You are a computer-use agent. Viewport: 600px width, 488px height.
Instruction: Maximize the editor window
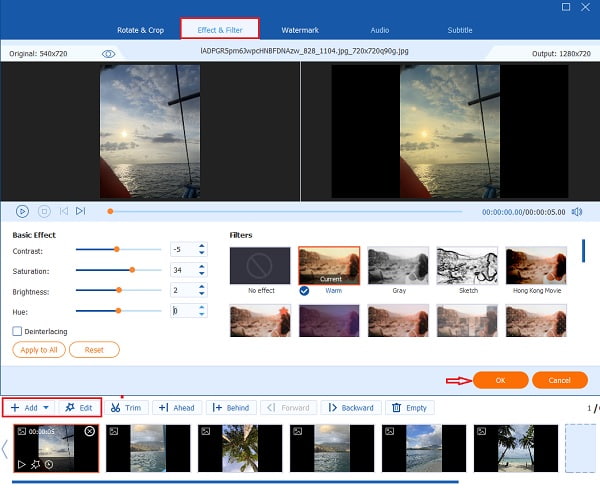tap(566, 7)
